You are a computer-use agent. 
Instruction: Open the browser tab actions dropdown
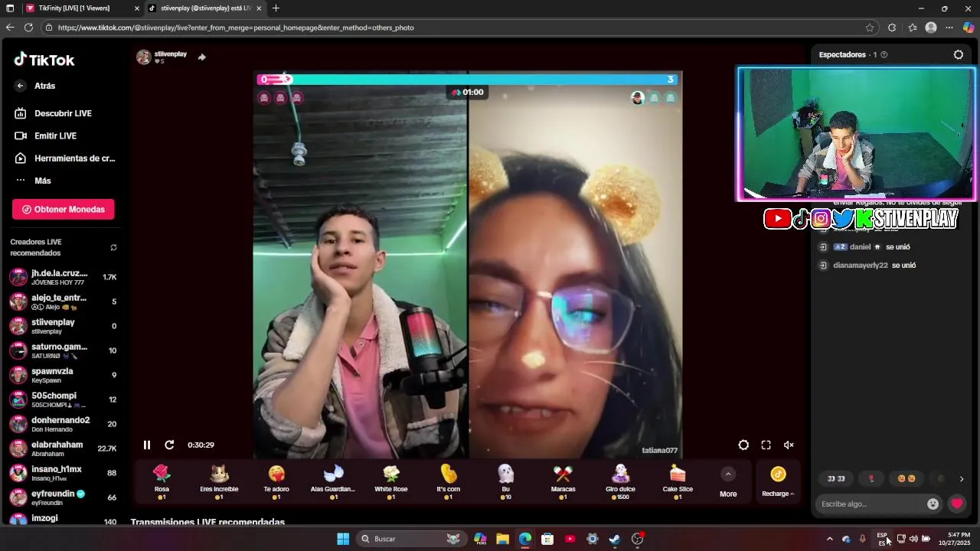(9, 8)
